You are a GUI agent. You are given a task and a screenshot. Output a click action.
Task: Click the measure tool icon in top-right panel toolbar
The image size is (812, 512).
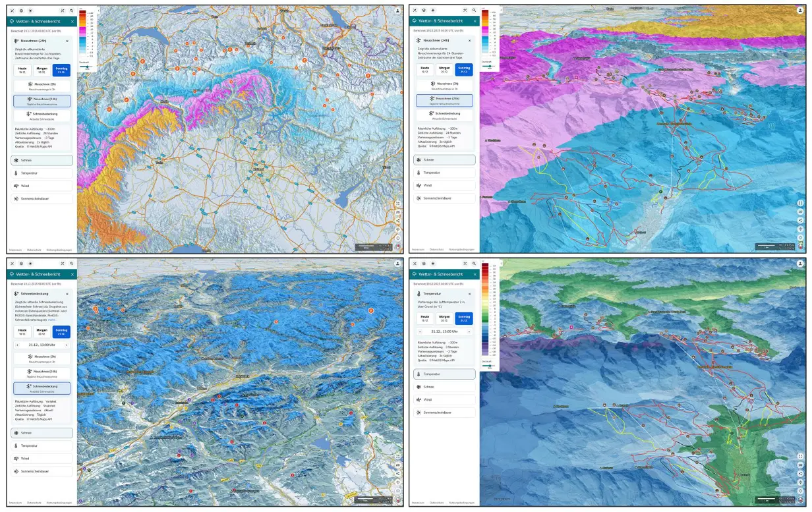tap(465, 11)
